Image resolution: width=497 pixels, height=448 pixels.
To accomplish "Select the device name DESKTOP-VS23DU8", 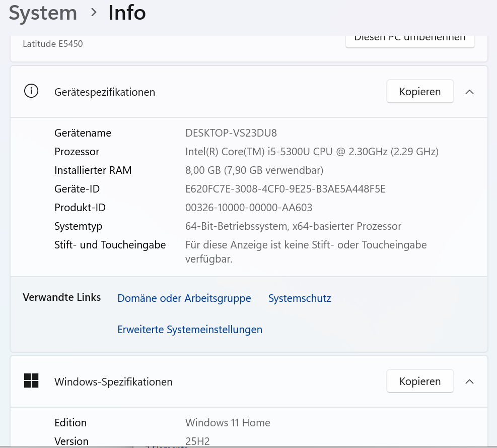I will click(231, 133).
